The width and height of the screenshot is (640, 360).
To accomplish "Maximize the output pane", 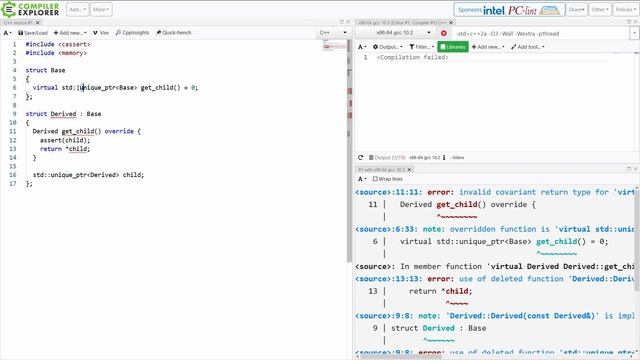I will 629,169.
